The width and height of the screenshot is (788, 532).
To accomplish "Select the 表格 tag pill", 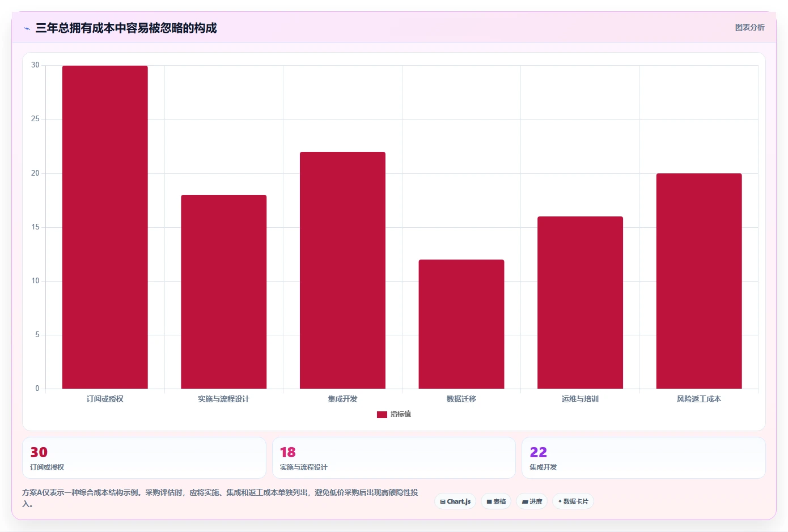I will point(496,501).
